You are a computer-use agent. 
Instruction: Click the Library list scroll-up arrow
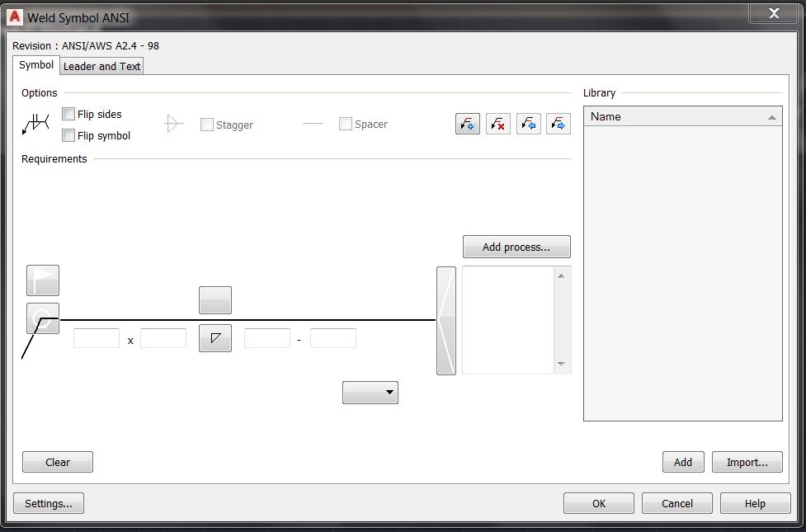pyautogui.click(x=772, y=116)
